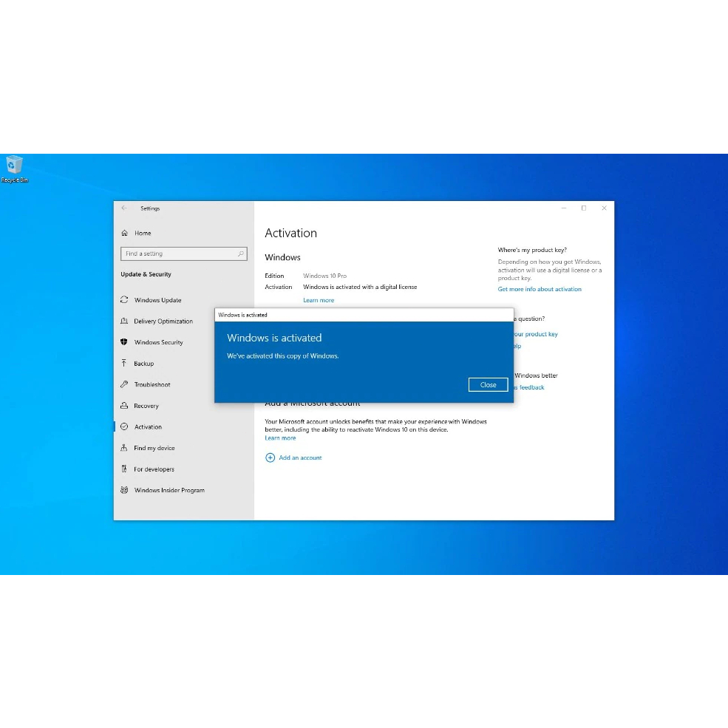
Task: Click the Troubleshoot wrench icon
Action: pyautogui.click(x=124, y=384)
